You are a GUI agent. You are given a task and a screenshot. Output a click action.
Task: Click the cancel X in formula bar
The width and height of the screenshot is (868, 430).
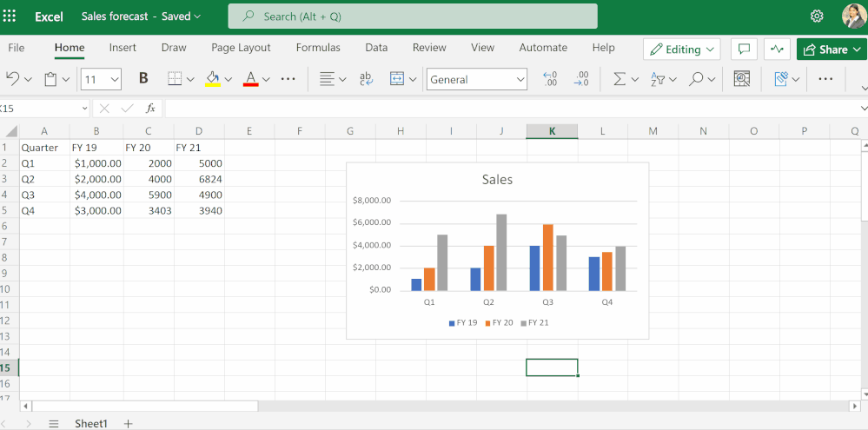point(104,109)
